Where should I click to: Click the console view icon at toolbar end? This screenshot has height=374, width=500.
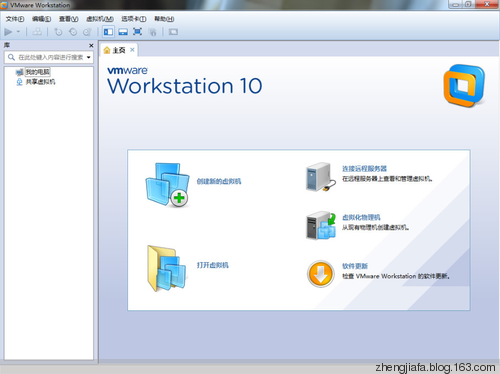(173, 32)
